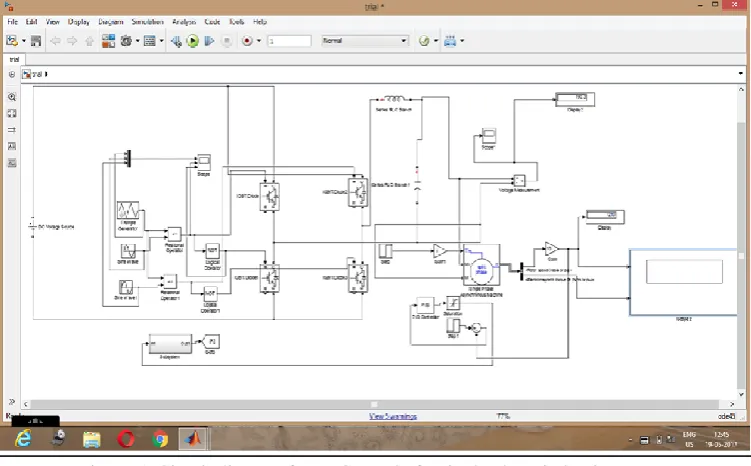Click the Build Model icon

tap(450, 41)
